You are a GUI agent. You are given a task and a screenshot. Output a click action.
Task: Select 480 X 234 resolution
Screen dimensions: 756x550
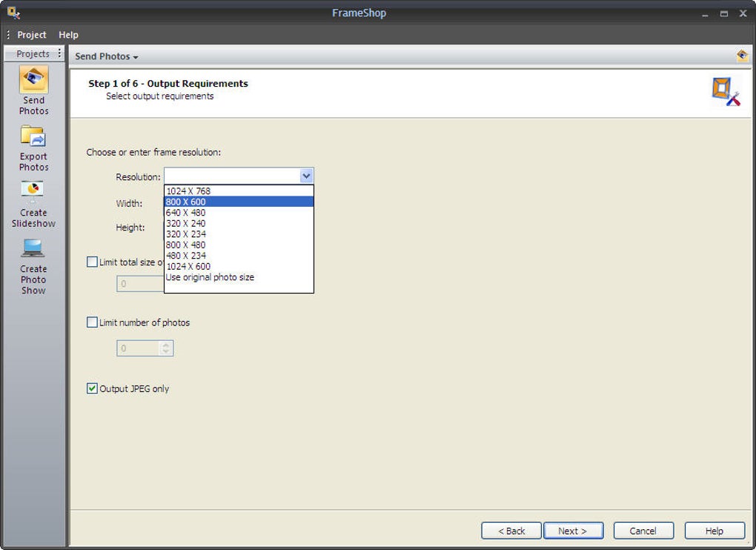pos(239,256)
